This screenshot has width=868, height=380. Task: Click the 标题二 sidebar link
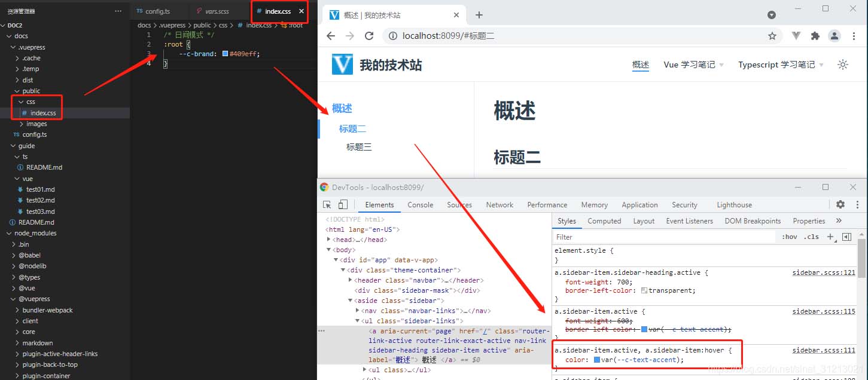[352, 128]
